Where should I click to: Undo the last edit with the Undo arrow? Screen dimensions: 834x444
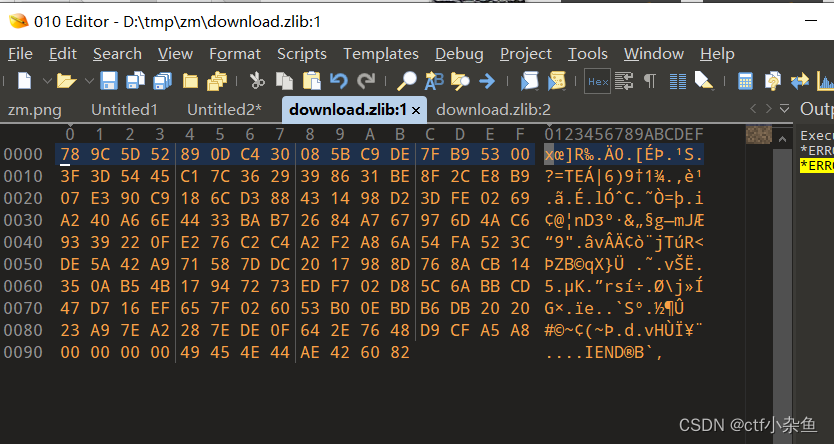click(339, 81)
